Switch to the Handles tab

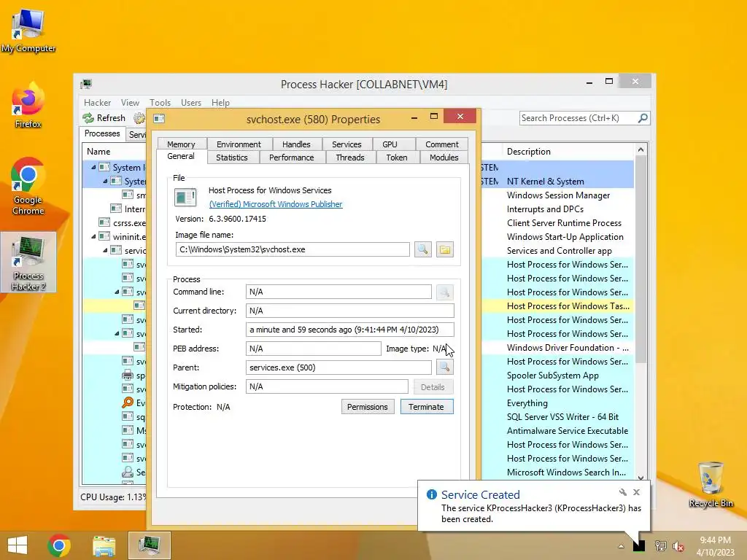[296, 144]
